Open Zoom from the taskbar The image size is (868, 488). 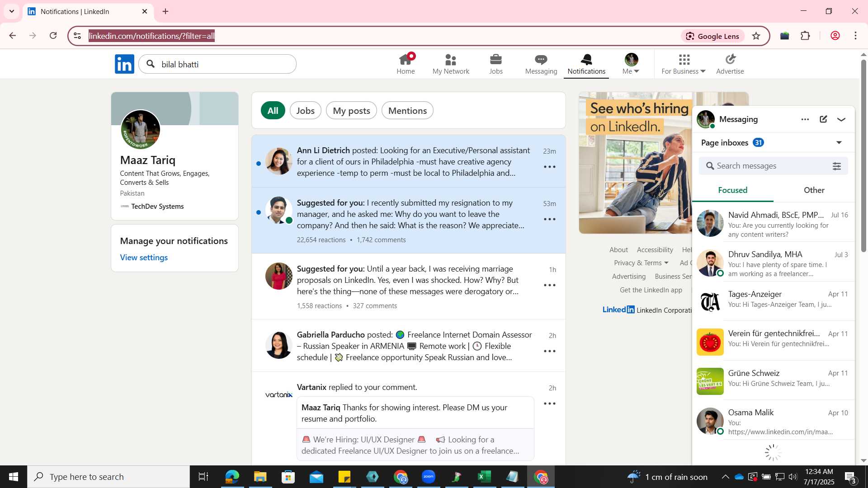(429, 477)
